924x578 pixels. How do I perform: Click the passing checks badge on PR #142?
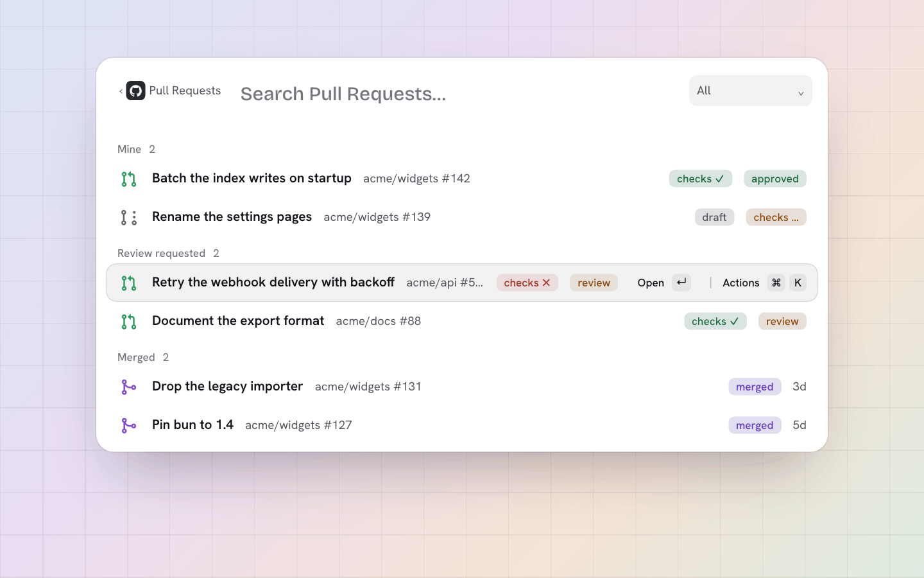click(701, 179)
